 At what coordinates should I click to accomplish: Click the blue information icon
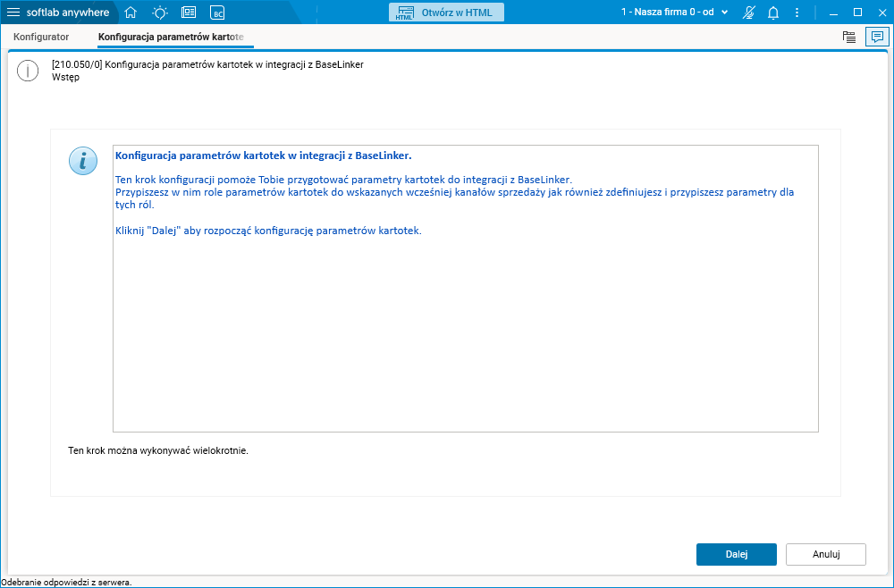(x=83, y=161)
